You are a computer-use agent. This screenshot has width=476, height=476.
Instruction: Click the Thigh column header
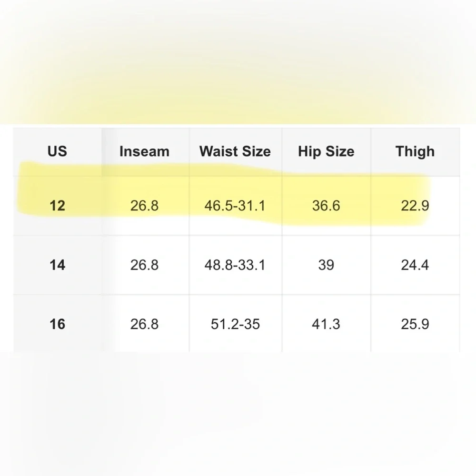pyautogui.click(x=415, y=151)
